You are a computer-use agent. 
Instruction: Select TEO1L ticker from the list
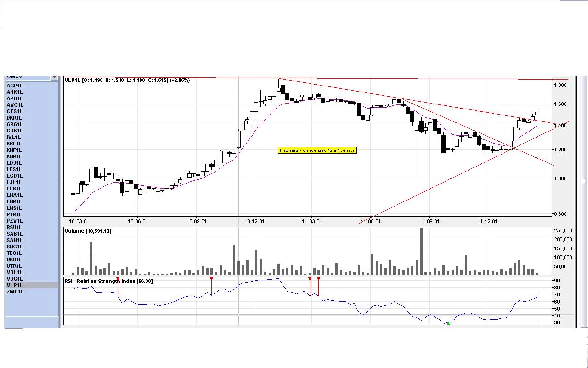[x=14, y=253]
